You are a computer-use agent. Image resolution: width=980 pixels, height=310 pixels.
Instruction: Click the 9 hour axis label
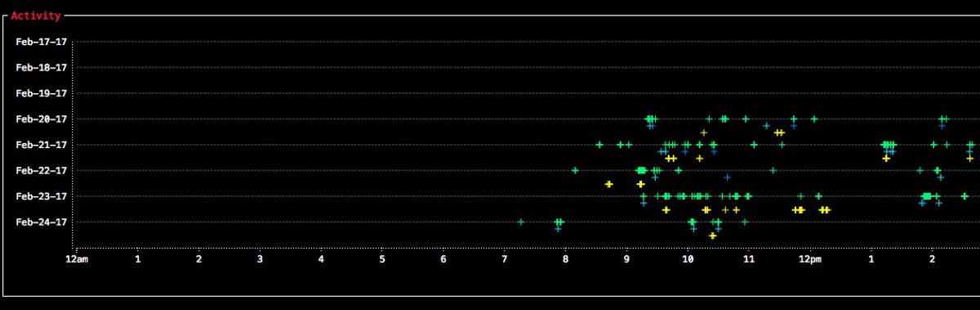click(x=627, y=259)
